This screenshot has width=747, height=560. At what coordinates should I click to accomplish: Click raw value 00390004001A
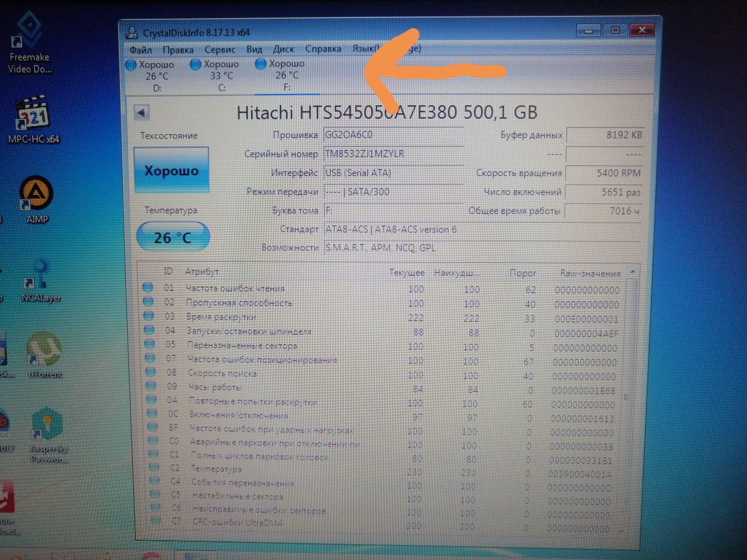[580, 474]
